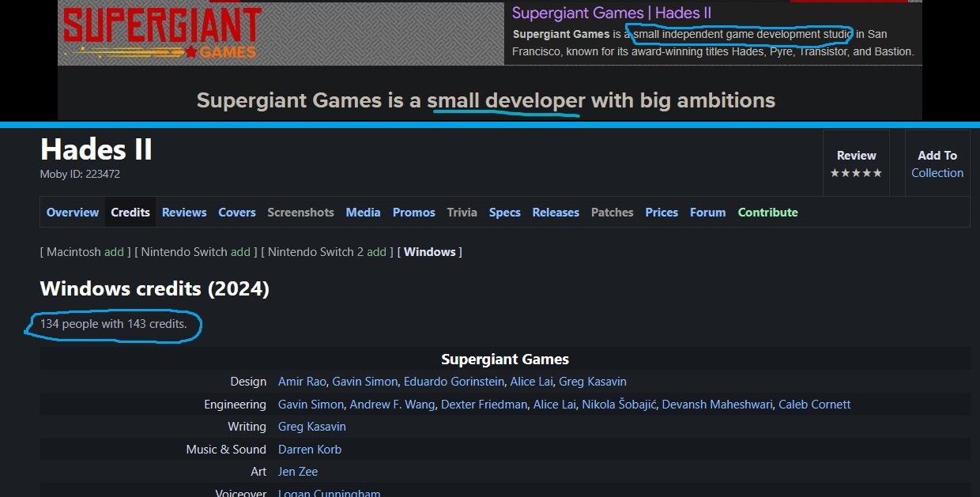Open the Media tab
The width and height of the screenshot is (980, 497).
(363, 213)
